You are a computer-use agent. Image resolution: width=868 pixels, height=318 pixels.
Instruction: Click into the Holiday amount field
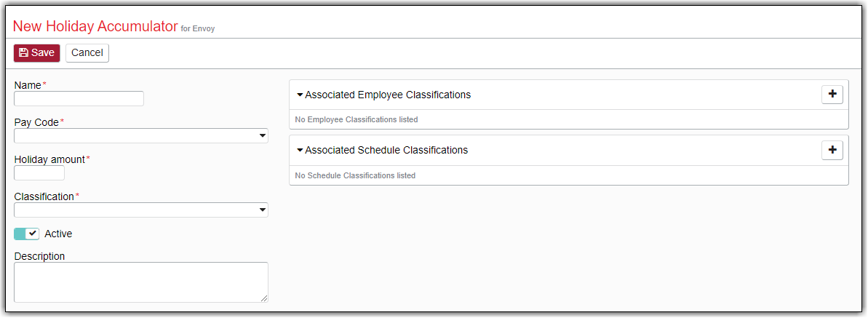(x=39, y=173)
